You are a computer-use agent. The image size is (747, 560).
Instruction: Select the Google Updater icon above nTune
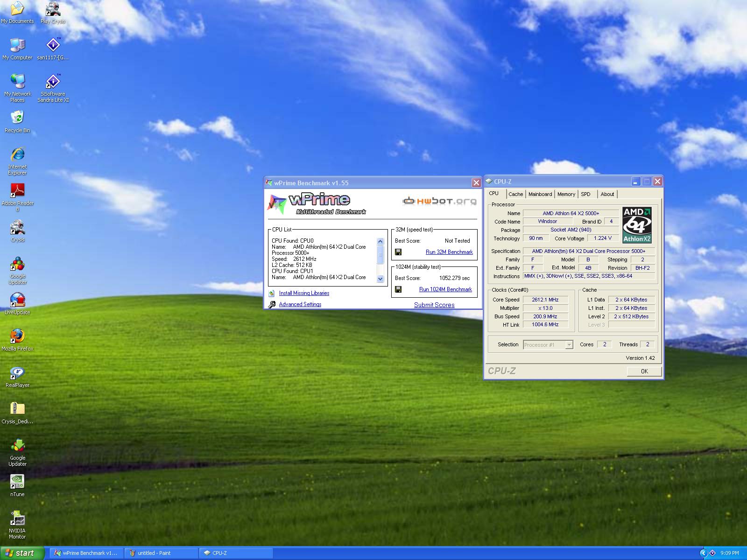pos(17,452)
